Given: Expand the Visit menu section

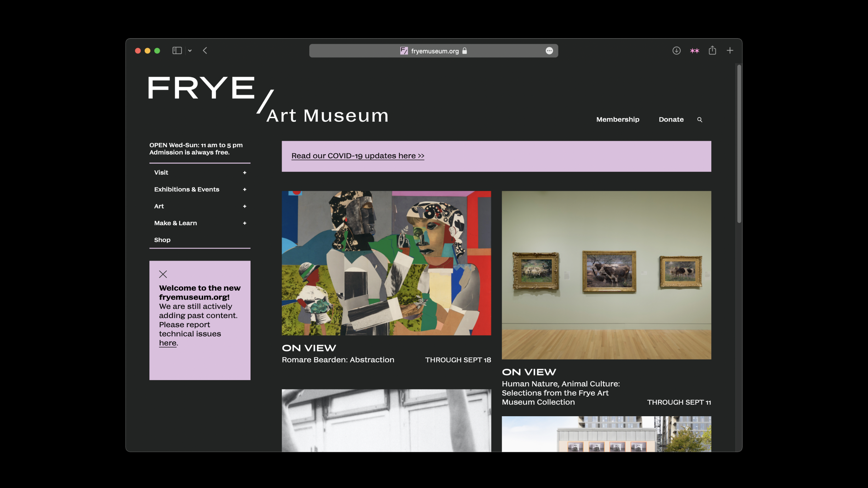Looking at the screenshot, I should coord(244,173).
